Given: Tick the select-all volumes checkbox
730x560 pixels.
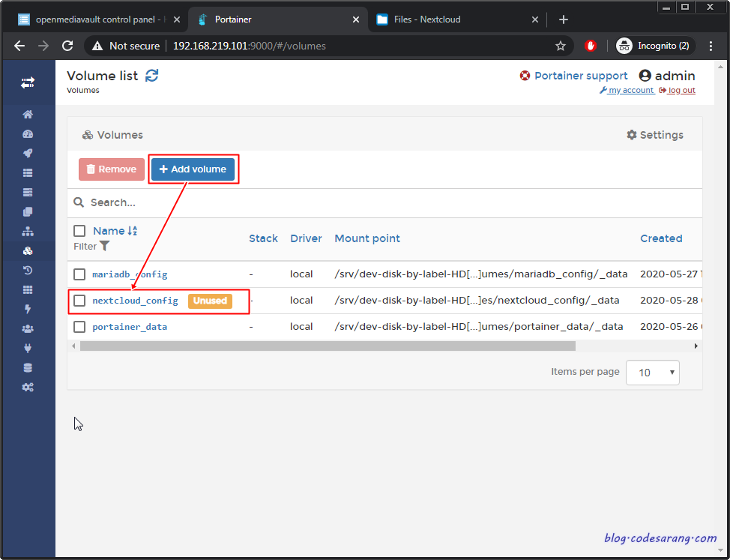Looking at the screenshot, I should (x=79, y=231).
